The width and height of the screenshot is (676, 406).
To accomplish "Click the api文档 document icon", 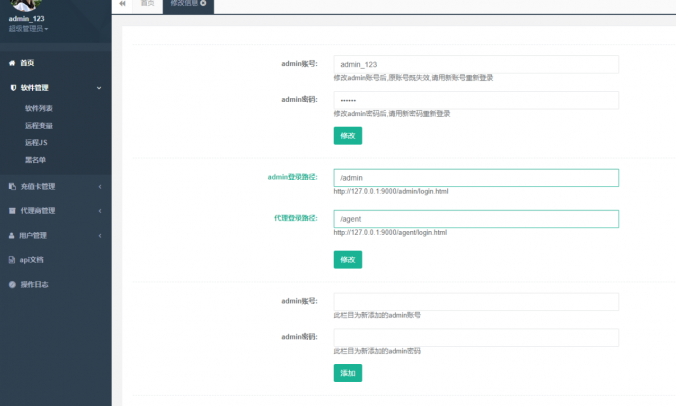I will [12, 259].
